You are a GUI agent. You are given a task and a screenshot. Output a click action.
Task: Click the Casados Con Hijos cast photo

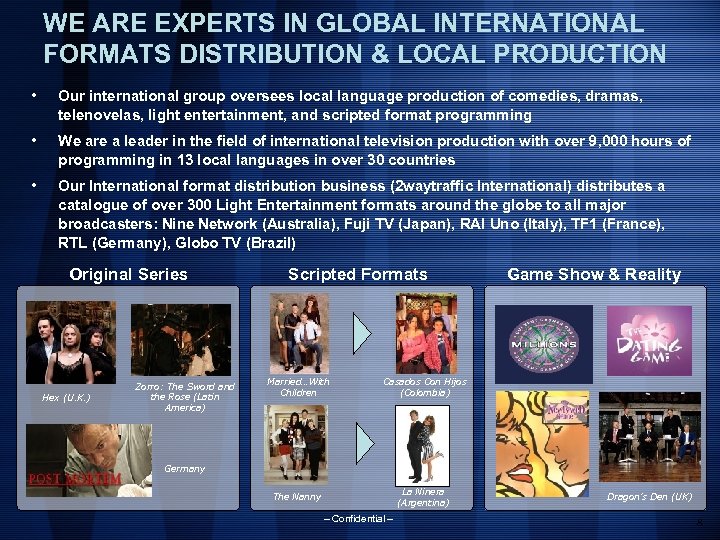[427, 334]
